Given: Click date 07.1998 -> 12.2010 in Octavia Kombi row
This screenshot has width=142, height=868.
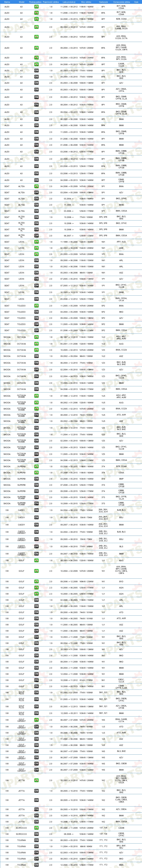Looking at the screenshot, I should 69,396.
